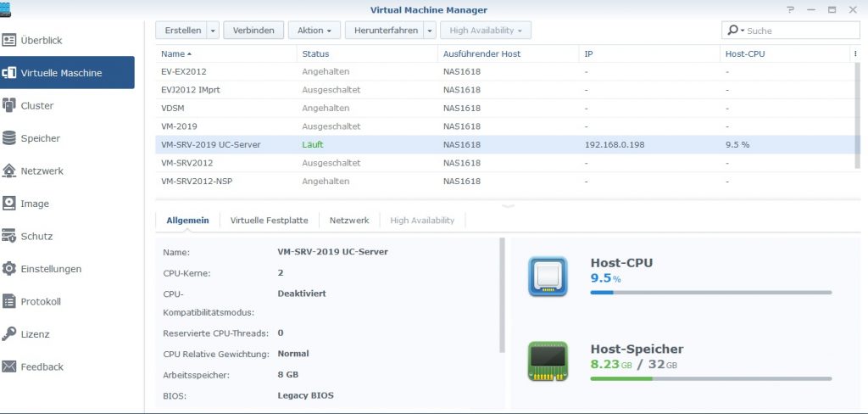Click the details panel vertical scrollbar

502,295
